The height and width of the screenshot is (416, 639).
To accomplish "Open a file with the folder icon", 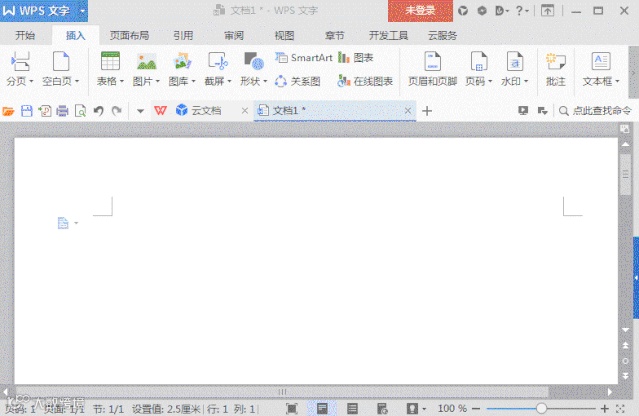I will click(8, 111).
